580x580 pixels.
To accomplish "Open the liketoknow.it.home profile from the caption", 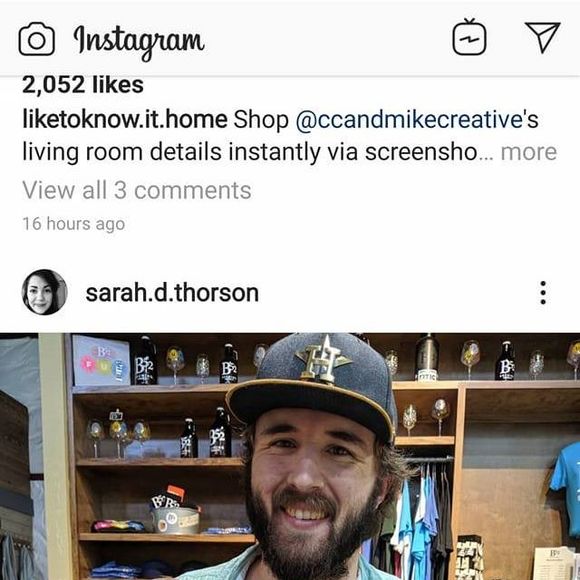I will (125, 120).
